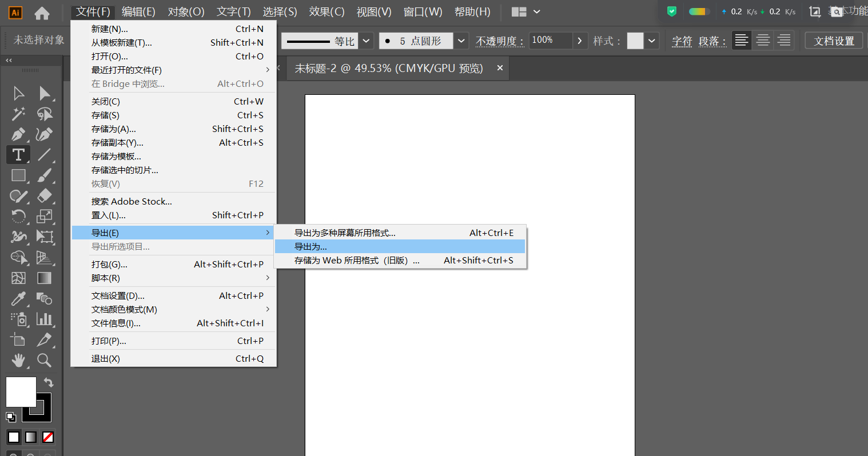Viewport: 868px width, 456px height.
Task: Expand the 脚本(R) submenu
Action: tap(268, 278)
